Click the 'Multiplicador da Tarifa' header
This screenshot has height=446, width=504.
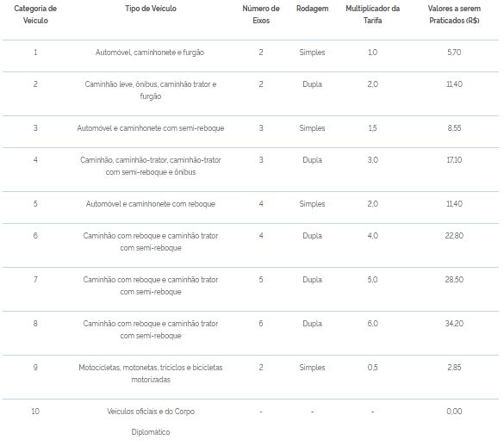[x=372, y=15]
